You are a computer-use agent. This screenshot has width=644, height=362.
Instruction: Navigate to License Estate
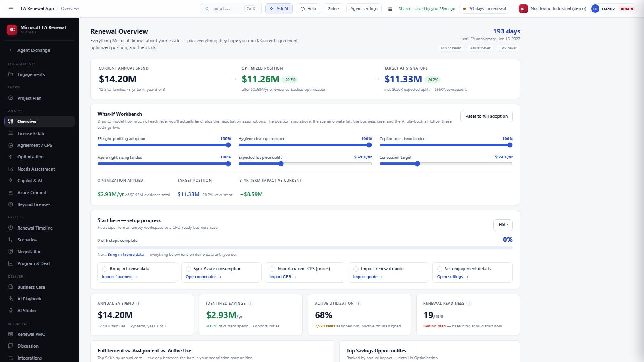tap(39, 134)
